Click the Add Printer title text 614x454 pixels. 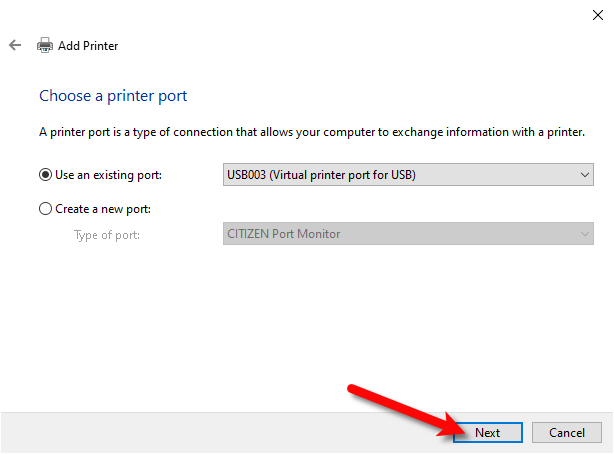[x=88, y=46]
